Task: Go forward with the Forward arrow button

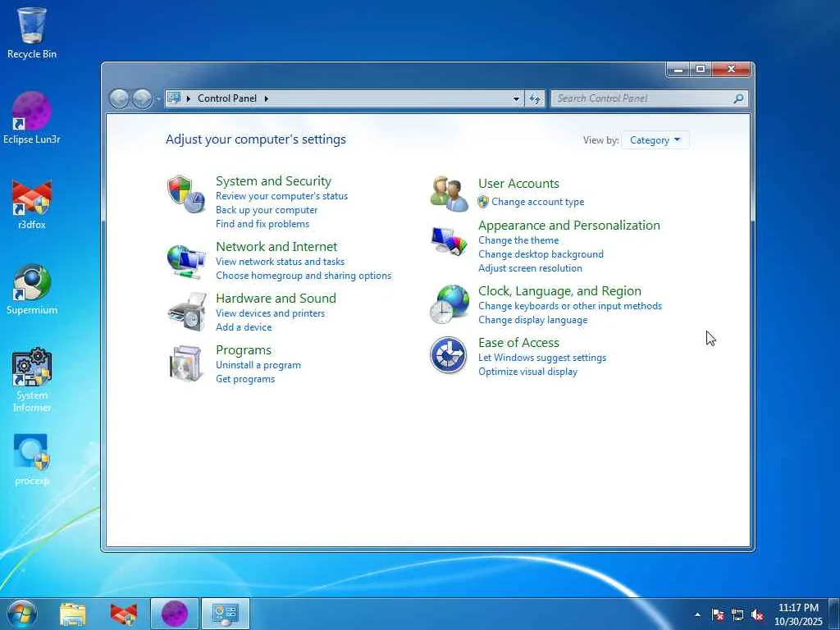Action: pyautogui.click(x=142, y=98)
